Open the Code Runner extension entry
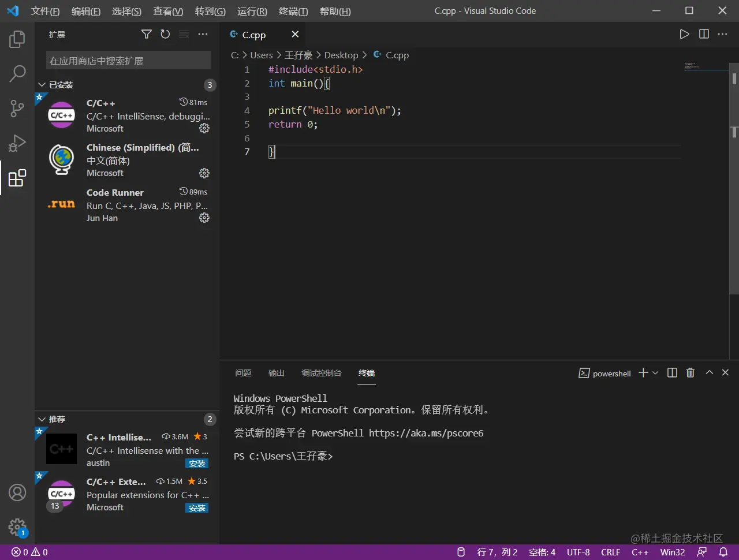 pos(127,205)
